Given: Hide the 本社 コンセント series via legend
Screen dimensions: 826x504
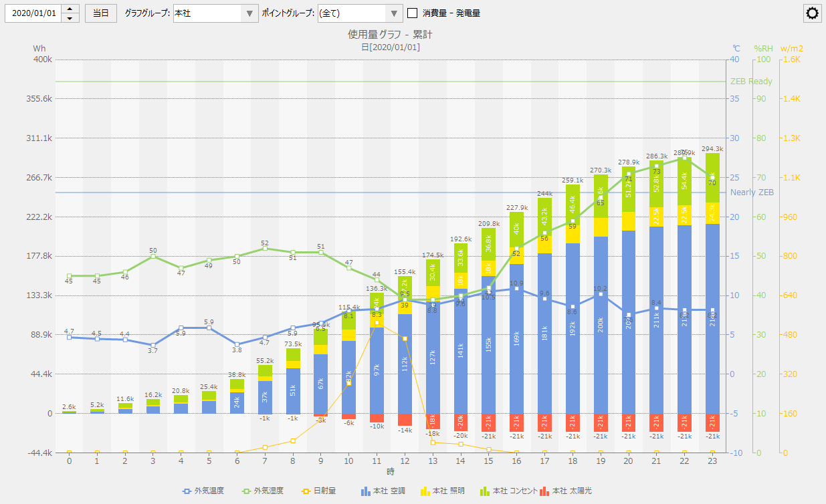Looking at the screenshot, I should point(486,491).
